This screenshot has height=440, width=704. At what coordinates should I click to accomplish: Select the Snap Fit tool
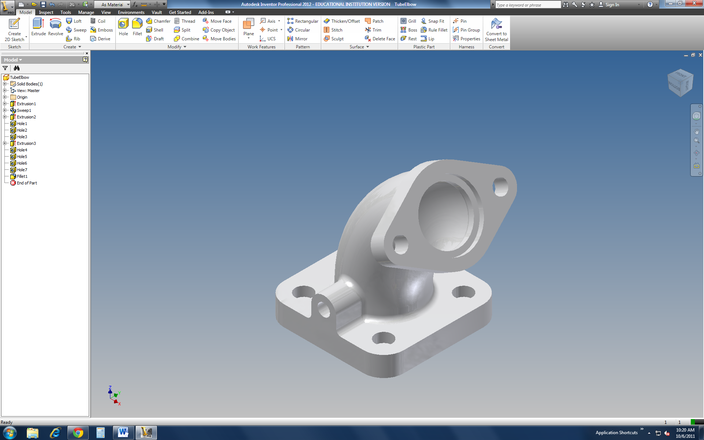coord(432,21)
